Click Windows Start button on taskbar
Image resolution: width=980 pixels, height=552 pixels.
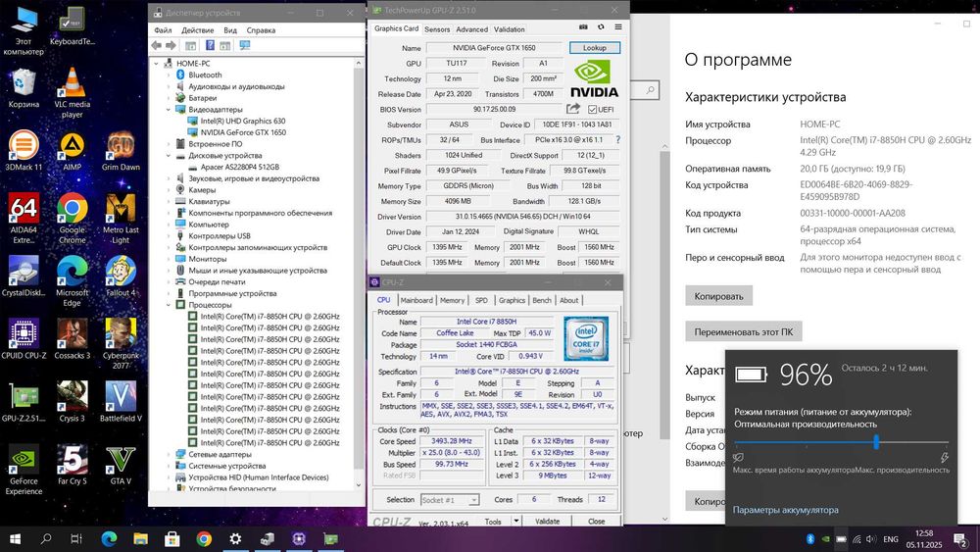(x=15, y=538)
